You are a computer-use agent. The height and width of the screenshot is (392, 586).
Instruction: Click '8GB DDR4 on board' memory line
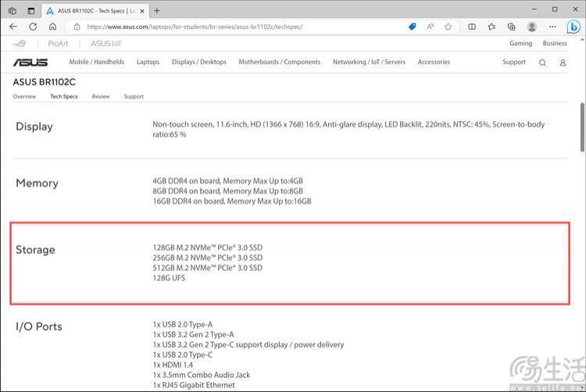227,191
